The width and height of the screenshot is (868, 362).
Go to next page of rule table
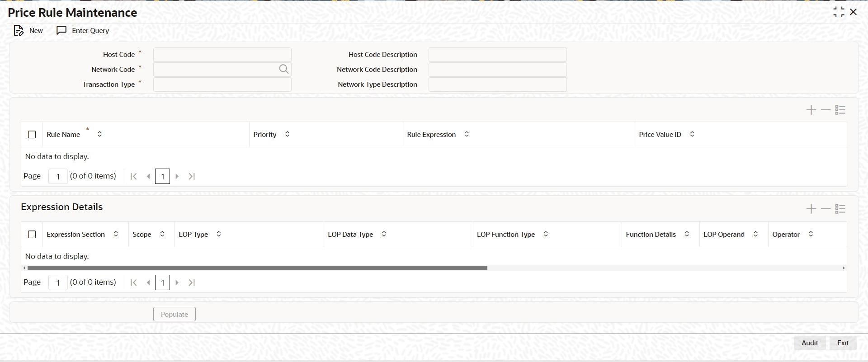(x=177, y=176)
